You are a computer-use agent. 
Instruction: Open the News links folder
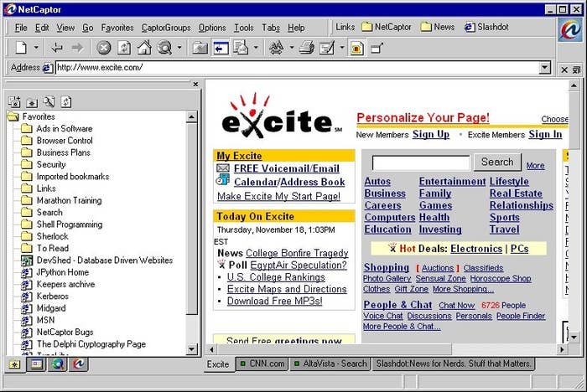[x=438, y=27]
